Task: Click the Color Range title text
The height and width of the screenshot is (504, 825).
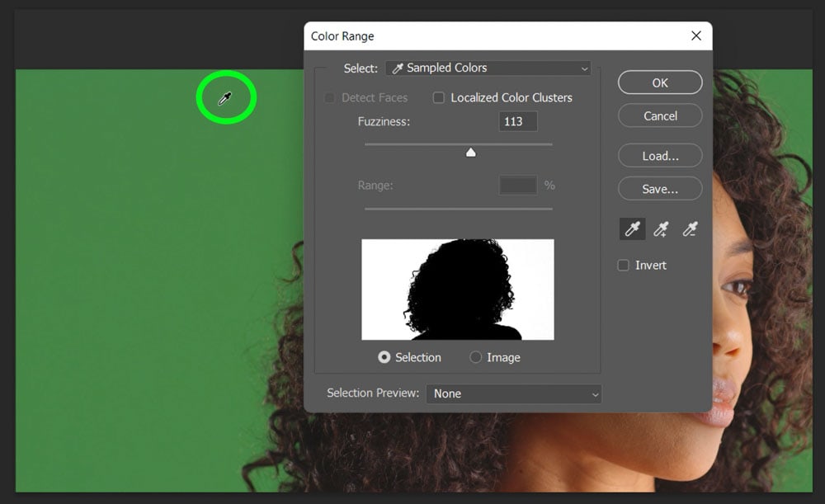Action: pyautogui.click(x=342, y=36)
